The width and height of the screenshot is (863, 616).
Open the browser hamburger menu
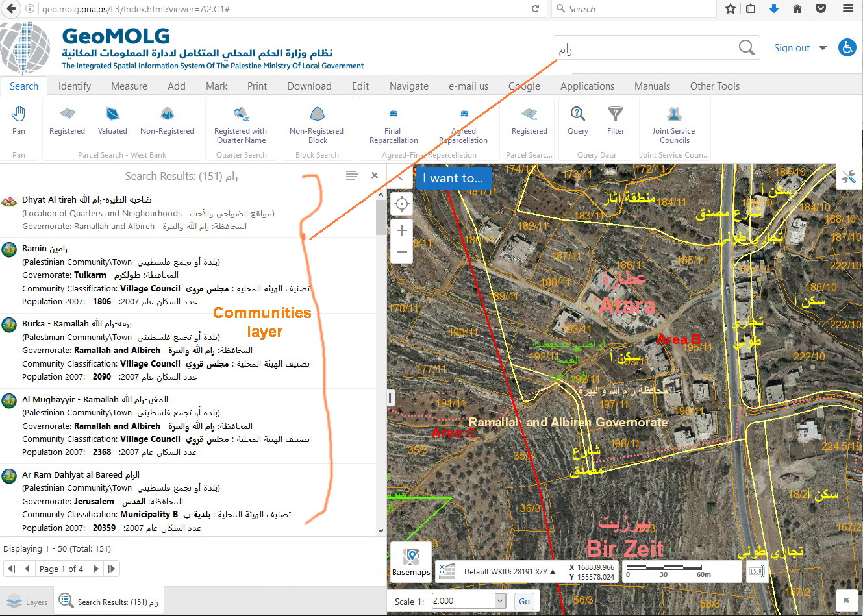tap(847, 8)
